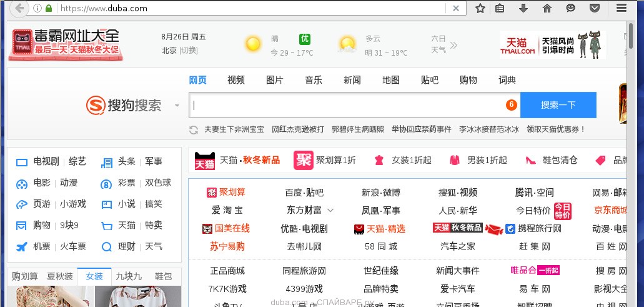Clear the URL with the X button
Viewport: 644px width, 307px height.
tap(456, 8)
